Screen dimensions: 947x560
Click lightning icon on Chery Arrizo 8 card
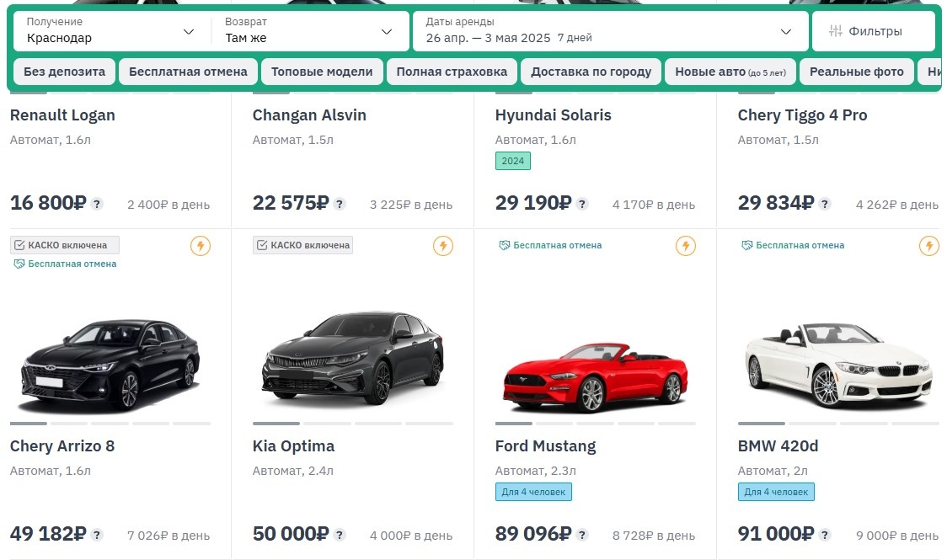click(x=201, y=246)
